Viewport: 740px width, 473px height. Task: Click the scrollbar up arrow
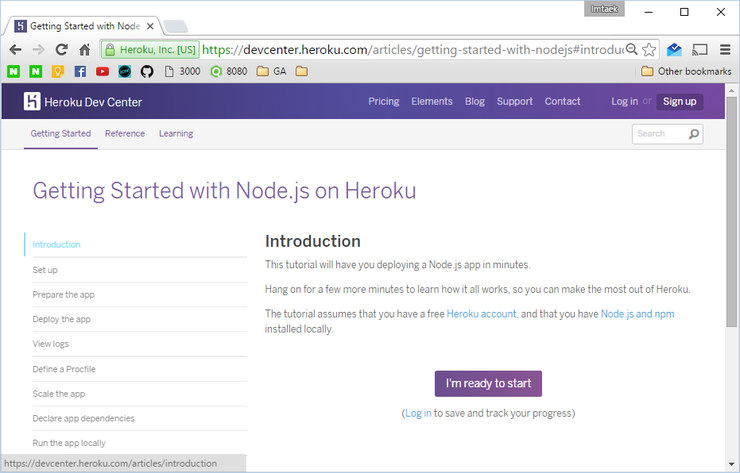click(x=732, y=90)
